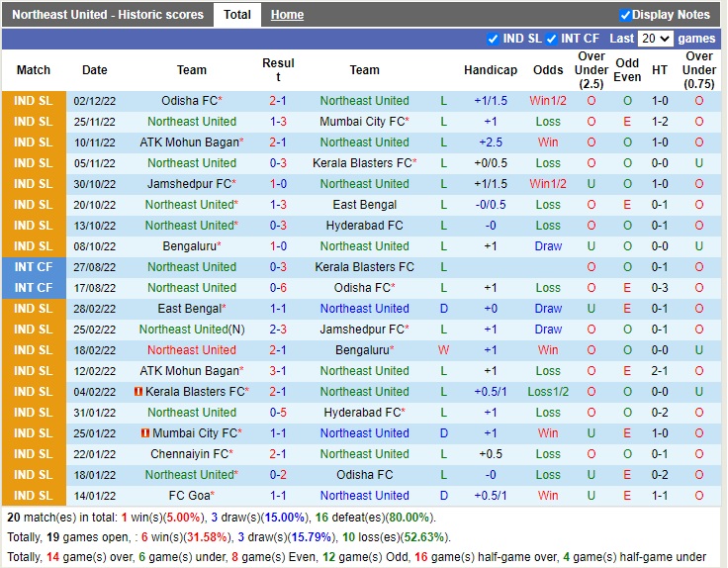
Task: Open FC Goa team on 14/01/22
Action: [x=191, y=496]
